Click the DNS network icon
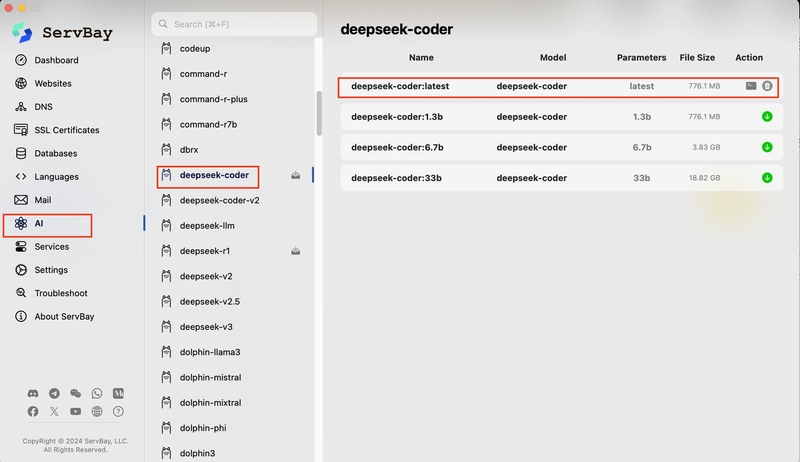The image size is (800, 462). [x=21, y=107]
